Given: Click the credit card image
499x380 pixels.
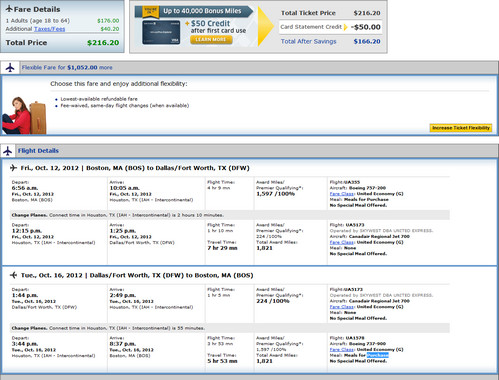Looking at the screenshot, I should 161,32.
